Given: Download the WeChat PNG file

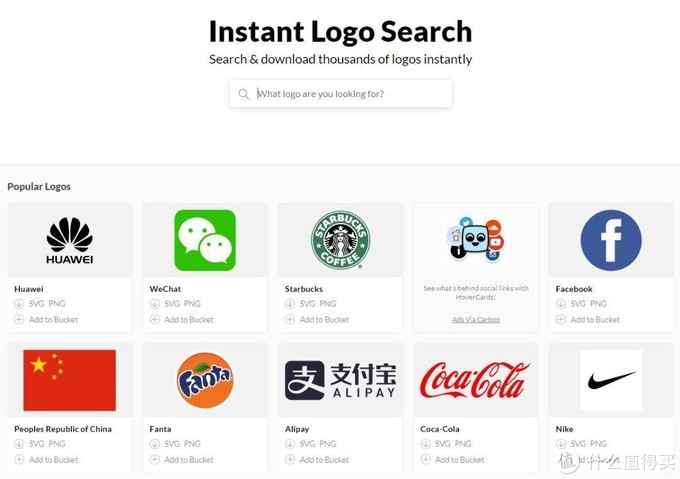Looking at the screenshot, I should 192,304.
